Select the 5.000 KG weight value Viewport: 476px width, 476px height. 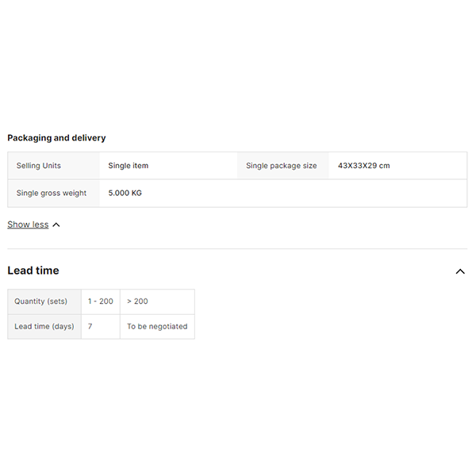point(125,193)
